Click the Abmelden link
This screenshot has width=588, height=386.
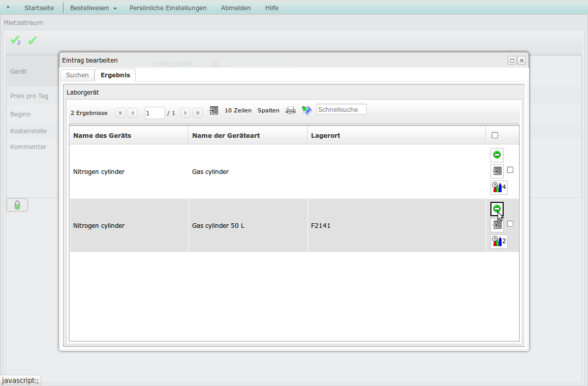click(236, 8)
